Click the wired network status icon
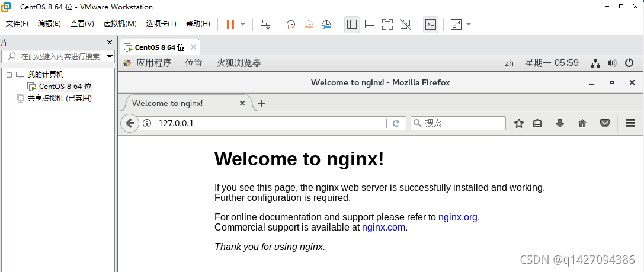The image size is (644, 272). tap(595, 63)
